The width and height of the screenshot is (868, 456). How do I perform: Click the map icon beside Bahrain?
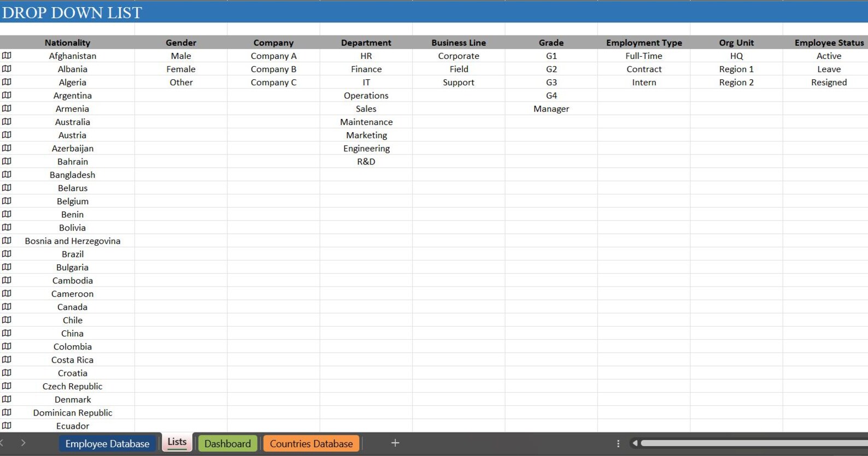[x=7, y=161]
